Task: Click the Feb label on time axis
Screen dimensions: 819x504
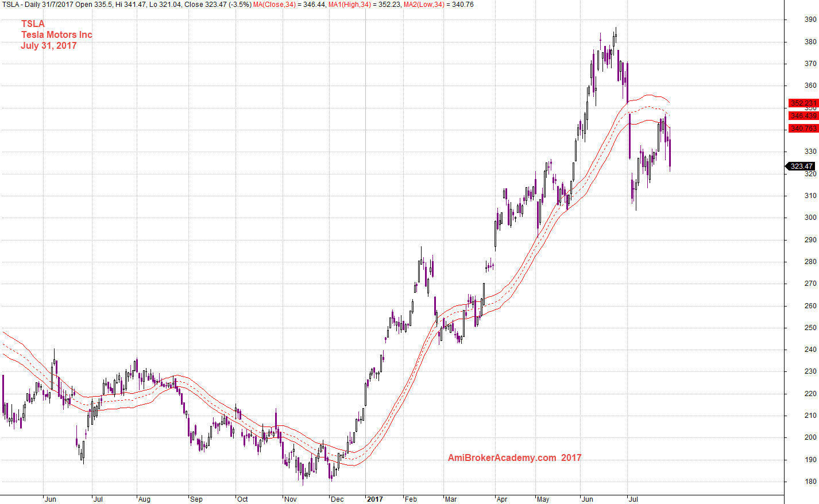Action: click(411, 499)
